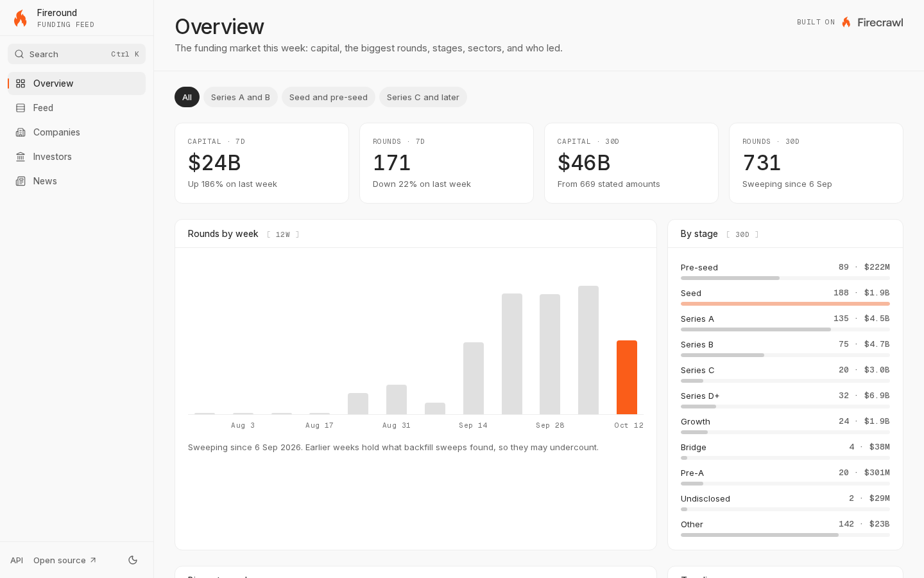Screen dimensions: 924x578
Task: Focus the Search input field
Action: point(76,54)
